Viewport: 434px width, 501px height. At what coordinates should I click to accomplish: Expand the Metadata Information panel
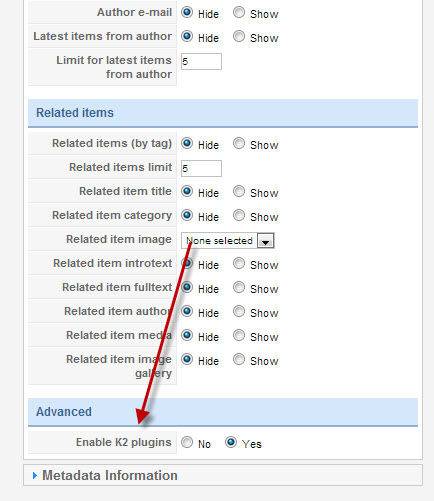click(x=223, y=475)
